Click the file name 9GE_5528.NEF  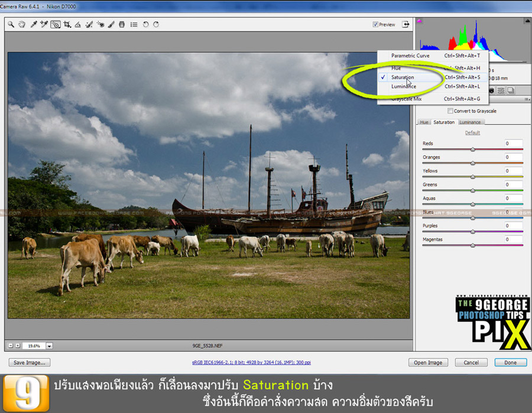(207, 346)
